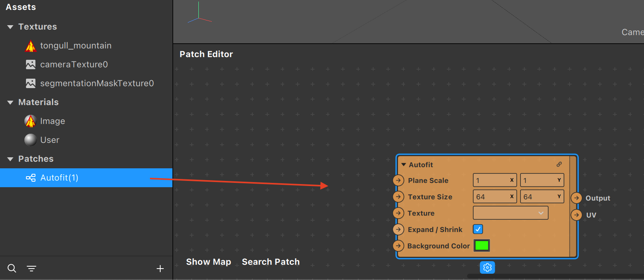
Task: Click Show Map button
Action: pyautogui.click(x=209, y=262)
